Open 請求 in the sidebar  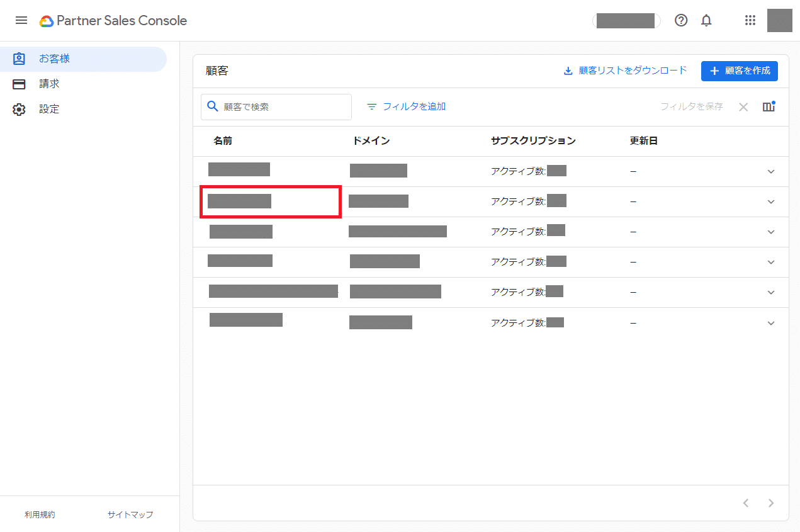pyautogui.click(x=49, y=84)
